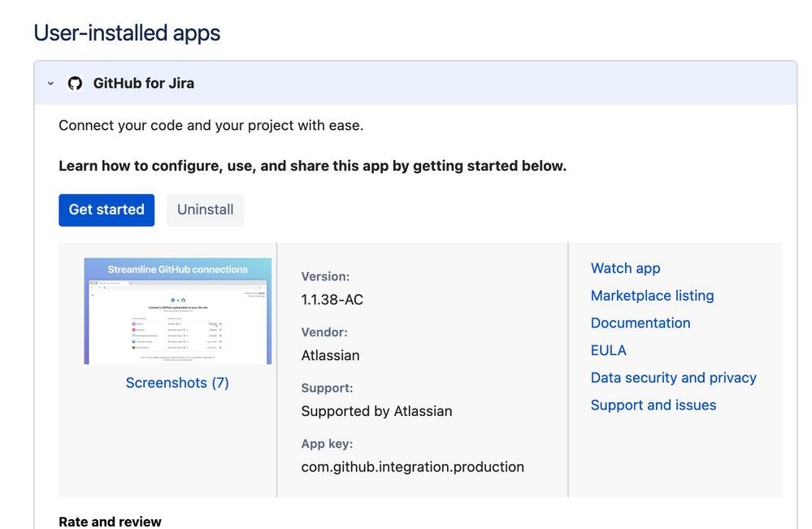Click the Connect your code description text
812x529 pixels.
[211, 126]
